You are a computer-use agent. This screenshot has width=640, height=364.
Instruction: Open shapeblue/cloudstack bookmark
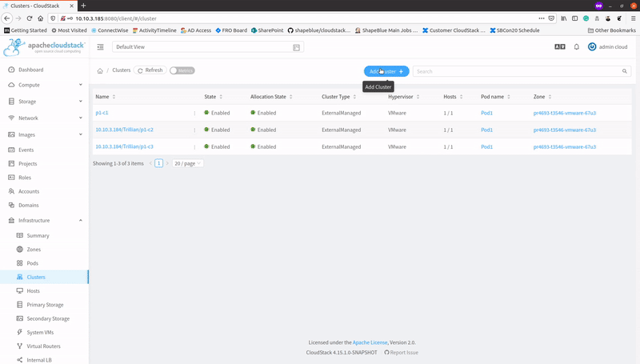pyautogui.click(x=318, y=30)
